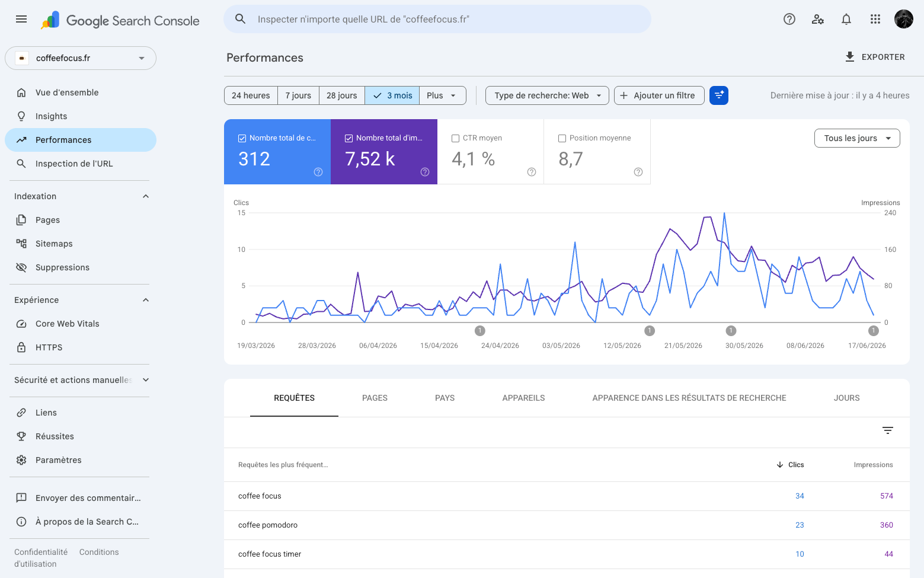Collapse the Expérience section
This screenshot has width=924, height=578.
pos(146,300)
